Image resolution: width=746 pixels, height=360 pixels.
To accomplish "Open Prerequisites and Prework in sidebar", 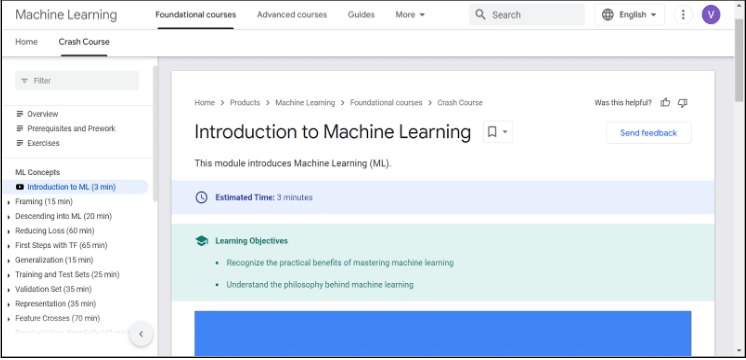I will click(71, 128).
